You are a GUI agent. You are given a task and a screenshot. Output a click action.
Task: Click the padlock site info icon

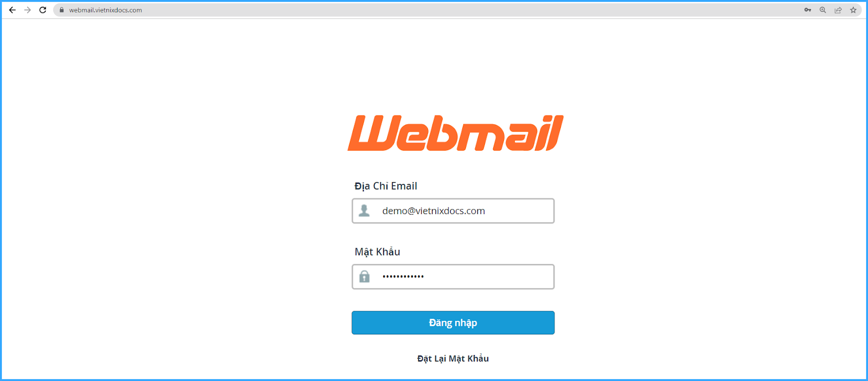61,10
